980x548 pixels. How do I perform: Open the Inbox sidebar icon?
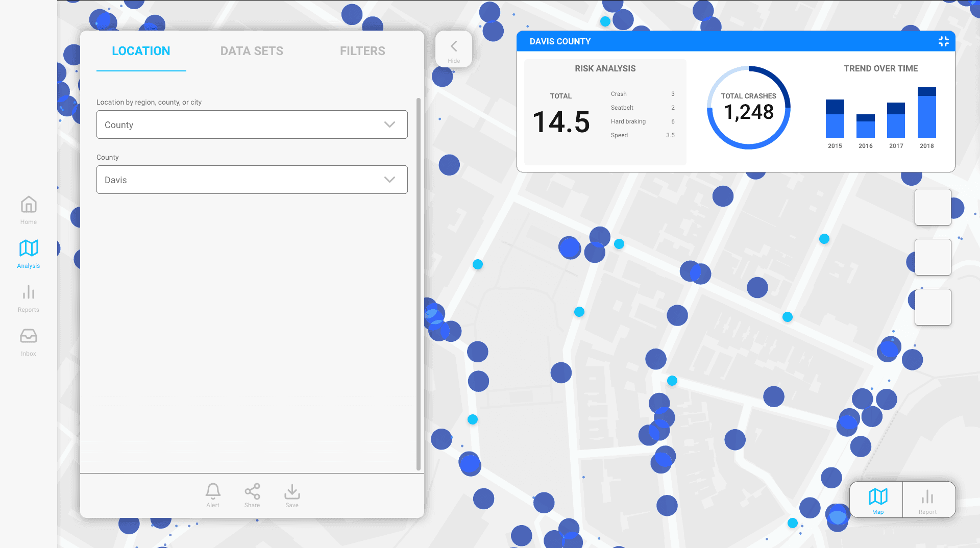click(x=29, y=336)
